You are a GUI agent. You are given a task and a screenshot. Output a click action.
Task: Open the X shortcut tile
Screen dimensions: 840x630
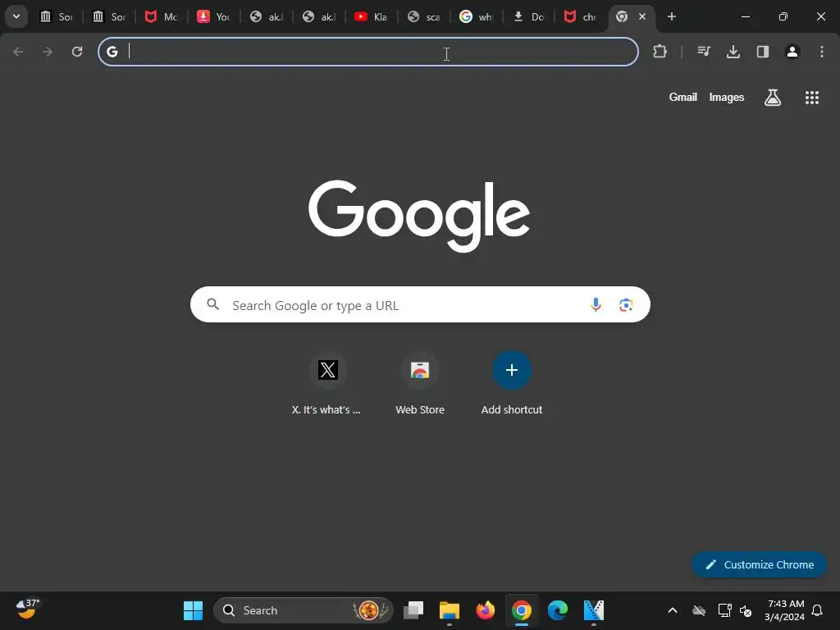coord(327,381)
